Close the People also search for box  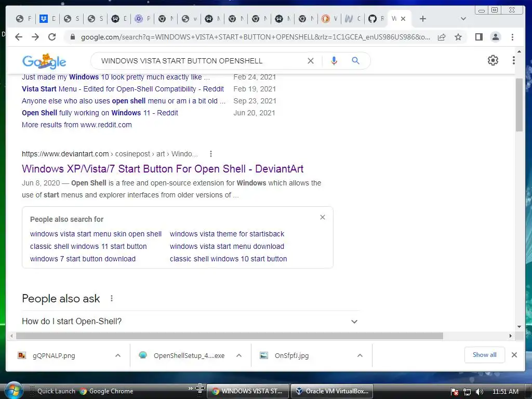(323, 217)
